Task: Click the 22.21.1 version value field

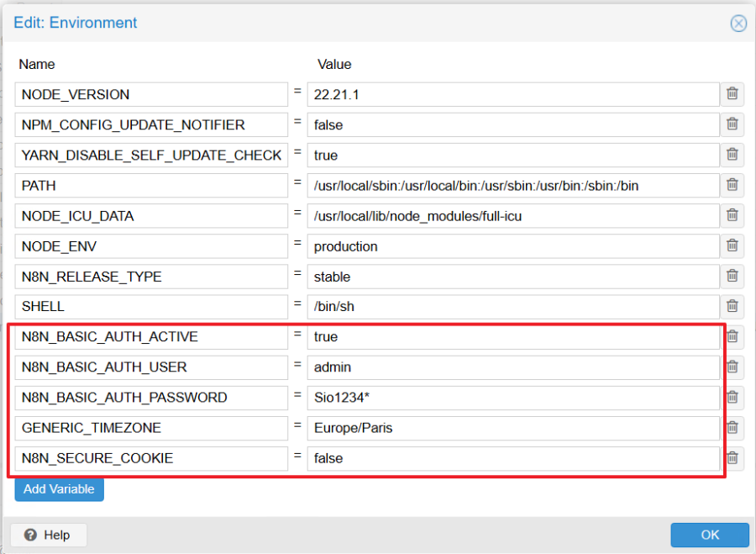Action: (x=512, y=95)
